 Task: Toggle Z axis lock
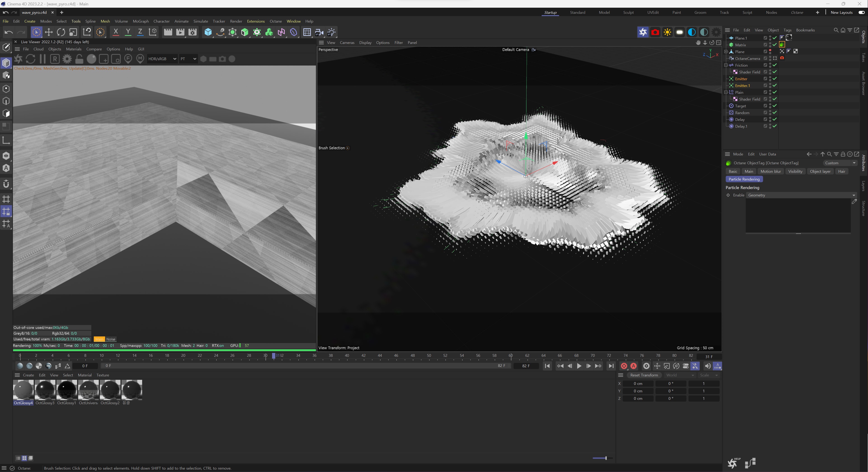140,32
